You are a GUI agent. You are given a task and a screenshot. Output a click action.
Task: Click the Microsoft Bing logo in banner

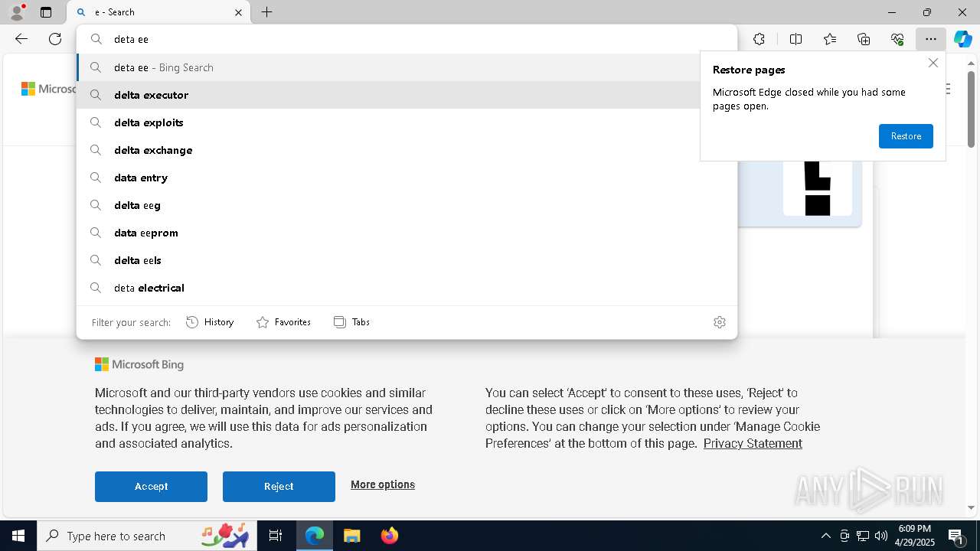(139, 364)
